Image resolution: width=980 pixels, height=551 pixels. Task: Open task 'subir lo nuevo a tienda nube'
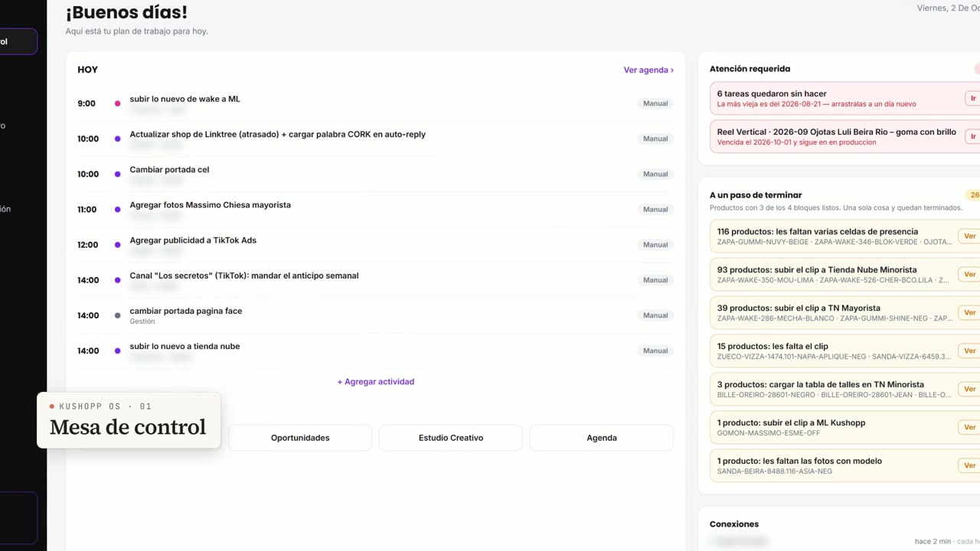[x=185, y=346]
